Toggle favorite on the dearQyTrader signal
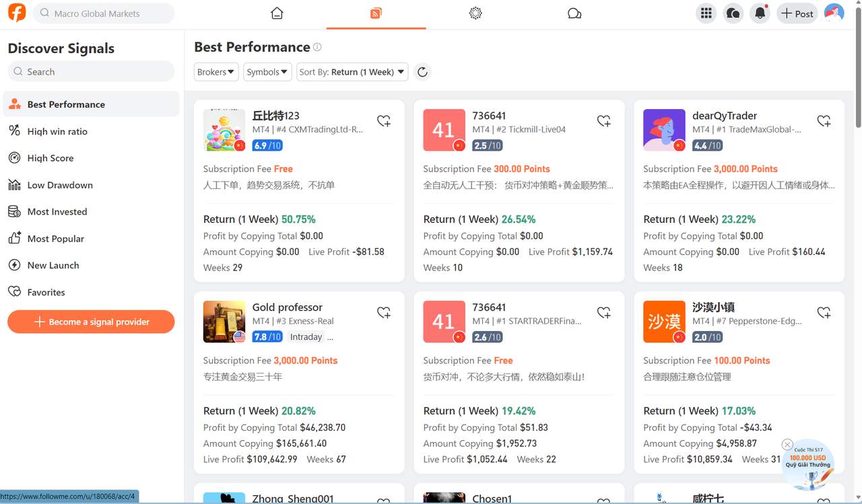This screenshot has width=862, height=504. click(824, 120)
